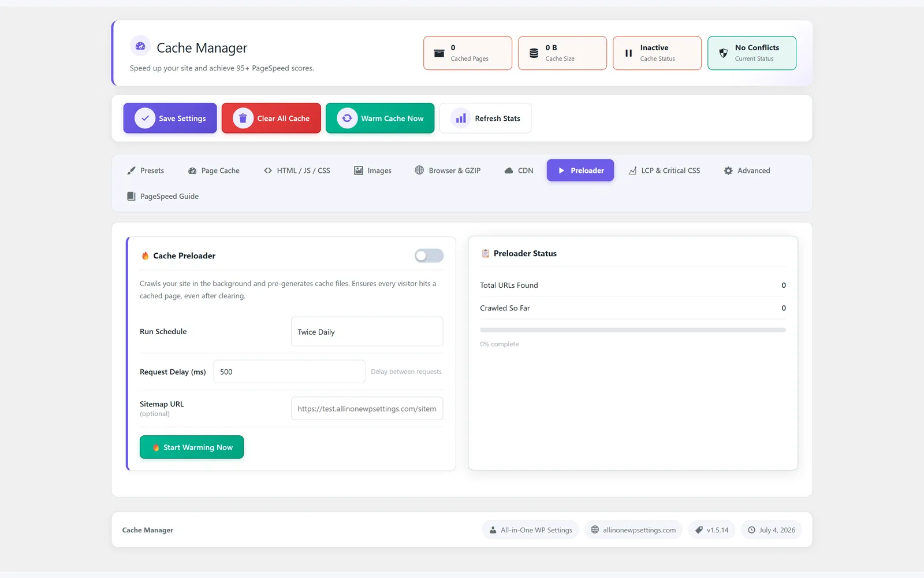Screen dimensions: 924x578
Task: Click the Warm Cache Now button
Action: 380,118
